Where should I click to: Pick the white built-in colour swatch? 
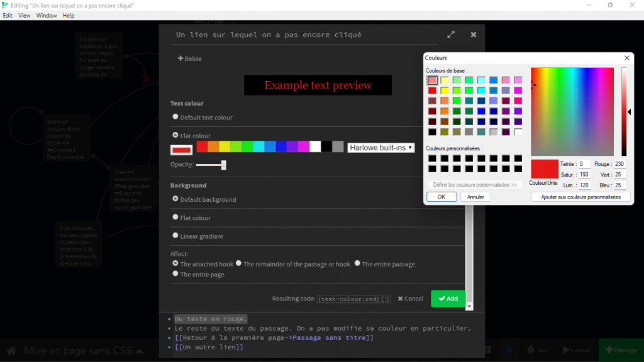pyautogui.click(x=315, y=146)
